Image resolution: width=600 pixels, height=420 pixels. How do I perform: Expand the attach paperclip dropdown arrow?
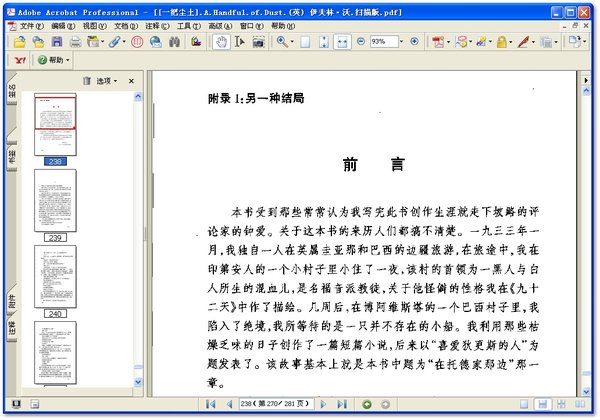124,42
